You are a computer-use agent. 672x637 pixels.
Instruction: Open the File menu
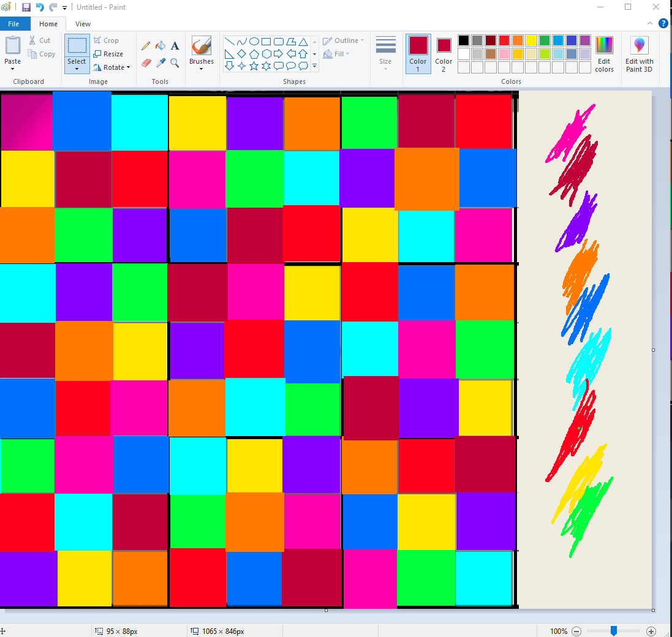[14, 23]
